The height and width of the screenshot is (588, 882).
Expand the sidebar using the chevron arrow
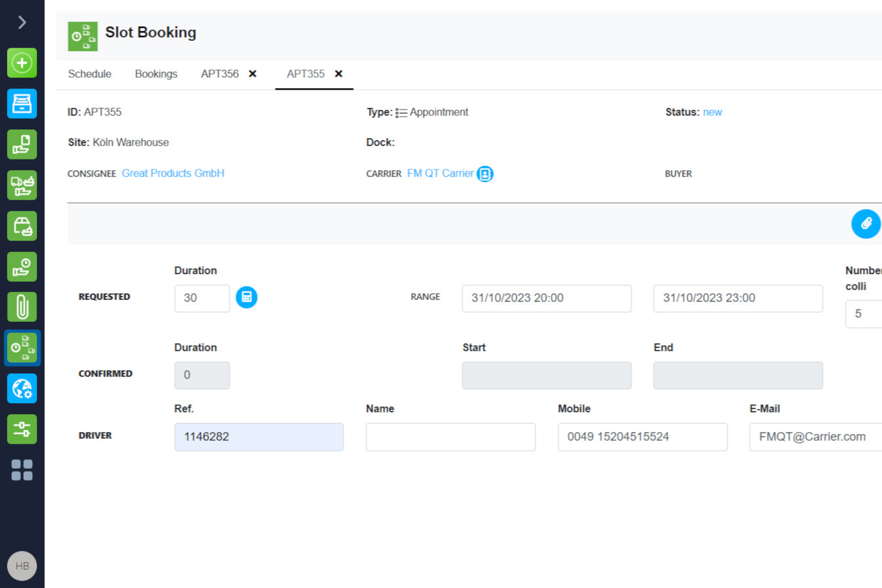click(22, 22)
